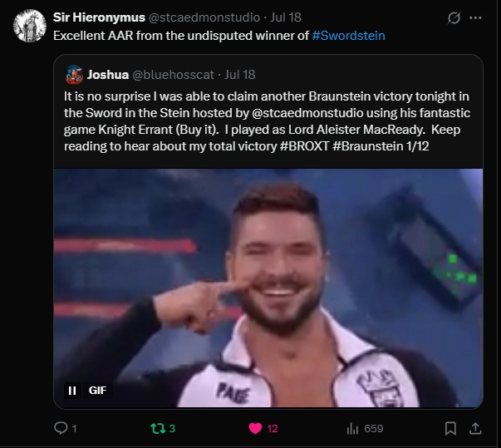Open Sir Hieronymus profile avatar
This screenshot has height=448, width=501.
click(30, 26)
